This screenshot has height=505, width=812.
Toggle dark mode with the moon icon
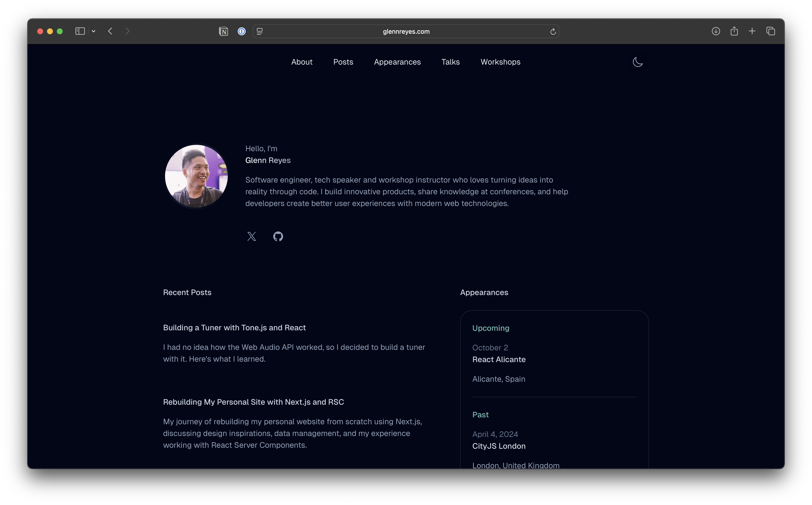[x=637, y=62]
